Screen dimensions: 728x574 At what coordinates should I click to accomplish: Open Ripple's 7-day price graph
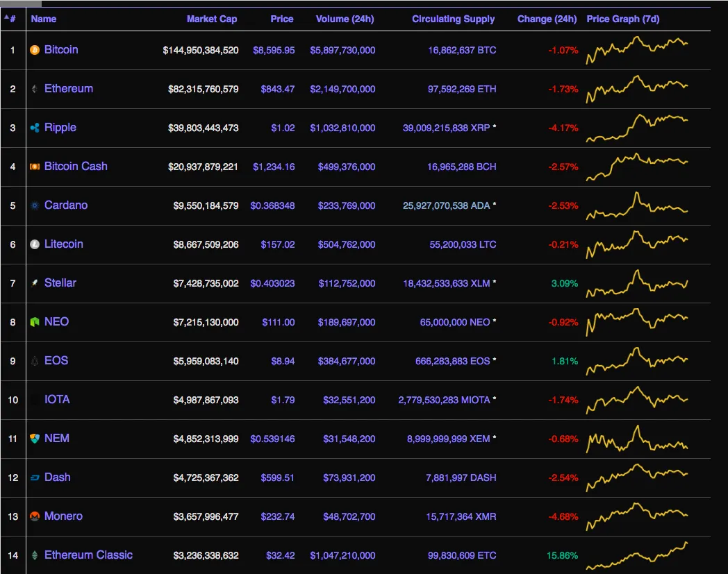pyautogui.click(x=637, y=128)
